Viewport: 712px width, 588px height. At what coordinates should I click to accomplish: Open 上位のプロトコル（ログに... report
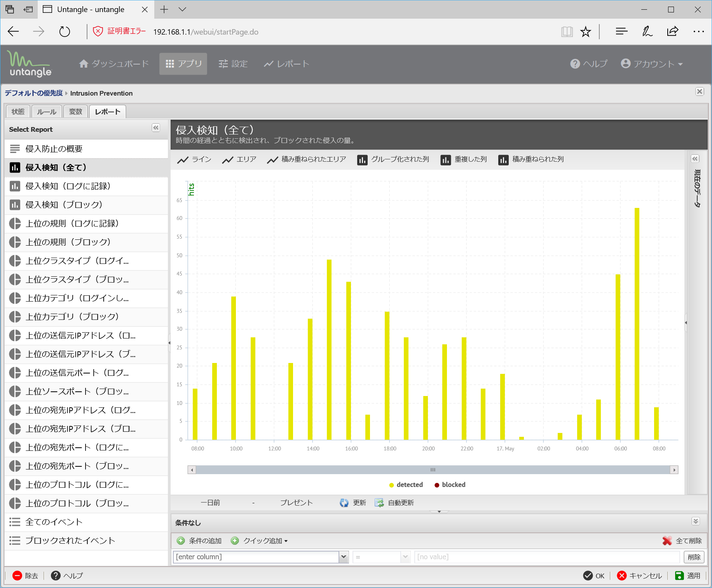pos(86,485)
